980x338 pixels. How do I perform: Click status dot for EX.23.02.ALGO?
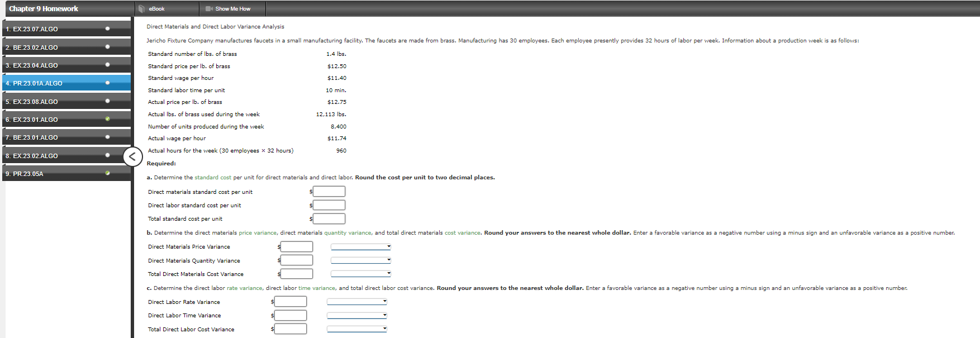pyautogui.click(x=107, y=155)
